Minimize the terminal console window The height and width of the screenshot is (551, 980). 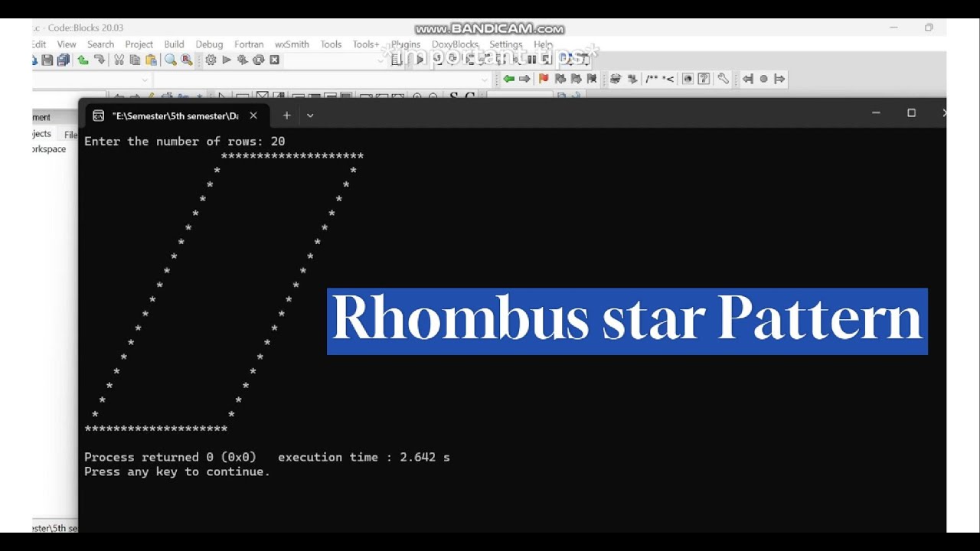click(876, 113)
